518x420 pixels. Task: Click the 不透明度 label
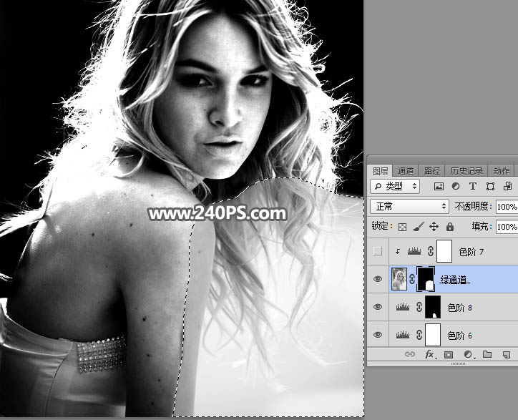click(x=473, y=207)
